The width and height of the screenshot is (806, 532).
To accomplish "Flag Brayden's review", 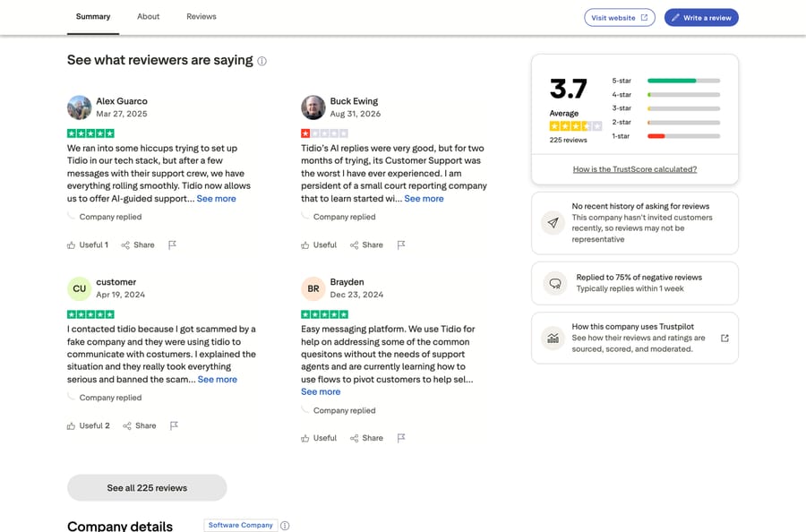I will 401,438.
